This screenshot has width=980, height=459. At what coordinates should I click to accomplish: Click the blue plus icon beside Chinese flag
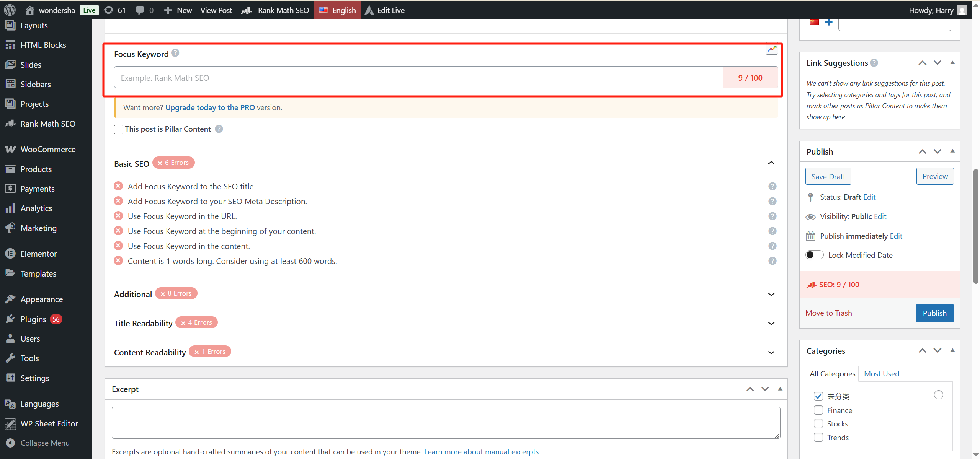(x=829, y=22)
